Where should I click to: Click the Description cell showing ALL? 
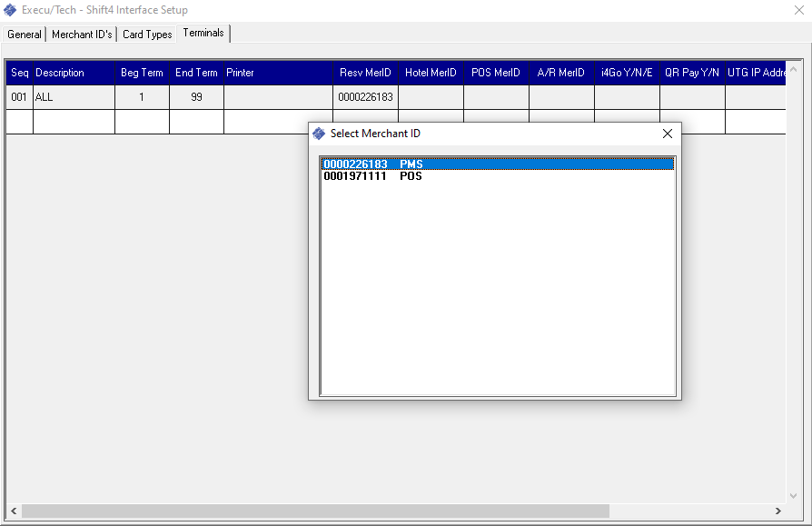click(74, 97)
